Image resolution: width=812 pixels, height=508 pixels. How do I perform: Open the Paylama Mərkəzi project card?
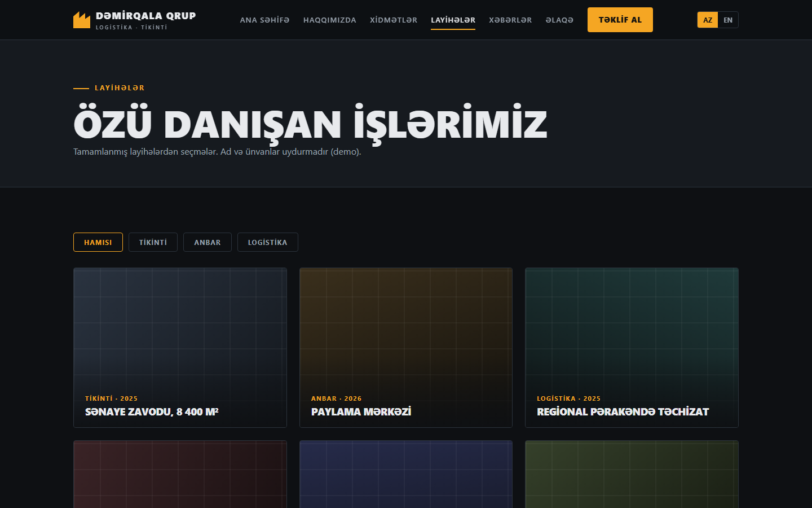(406, 348)
